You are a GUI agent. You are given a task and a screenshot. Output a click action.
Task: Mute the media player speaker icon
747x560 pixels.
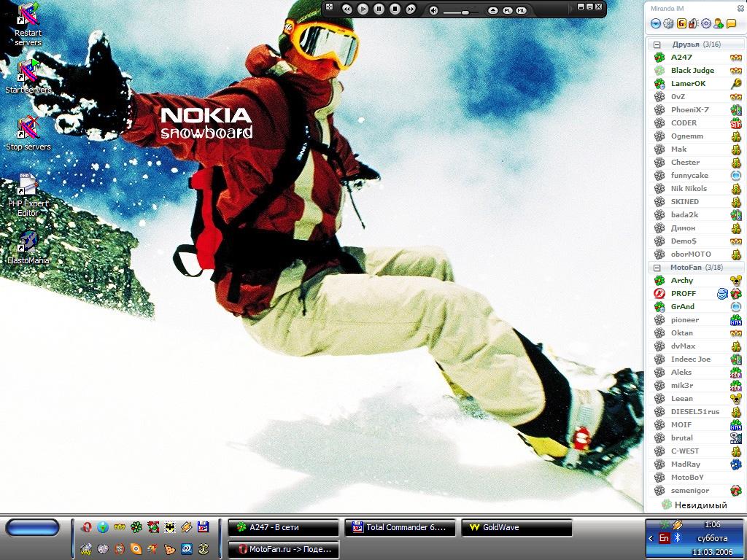point(433,10)
